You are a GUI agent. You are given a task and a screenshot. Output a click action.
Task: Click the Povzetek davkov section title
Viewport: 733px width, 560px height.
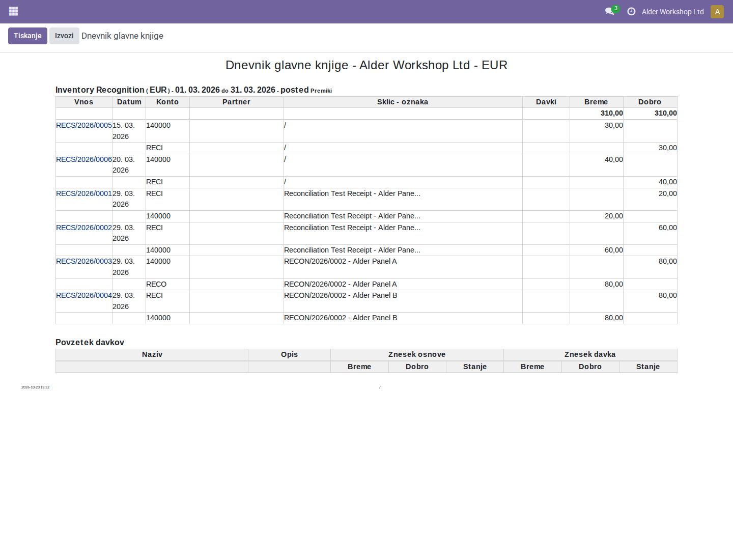pos(90,342)
